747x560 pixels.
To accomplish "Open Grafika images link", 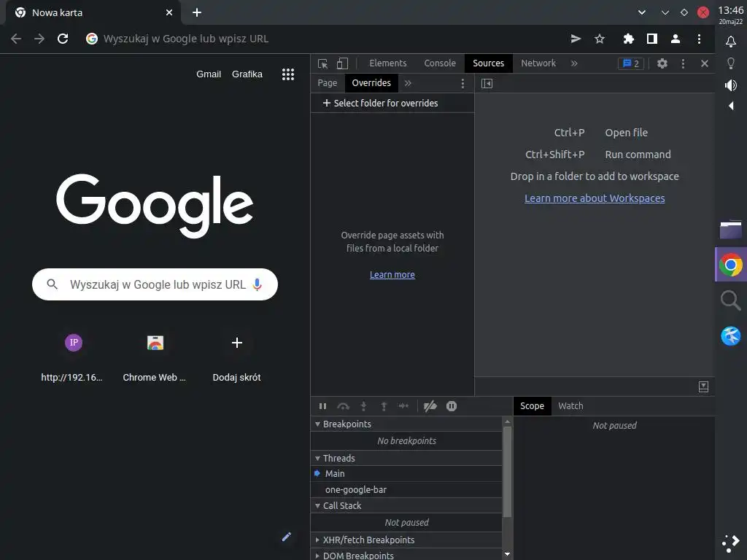I will [247, 74].
